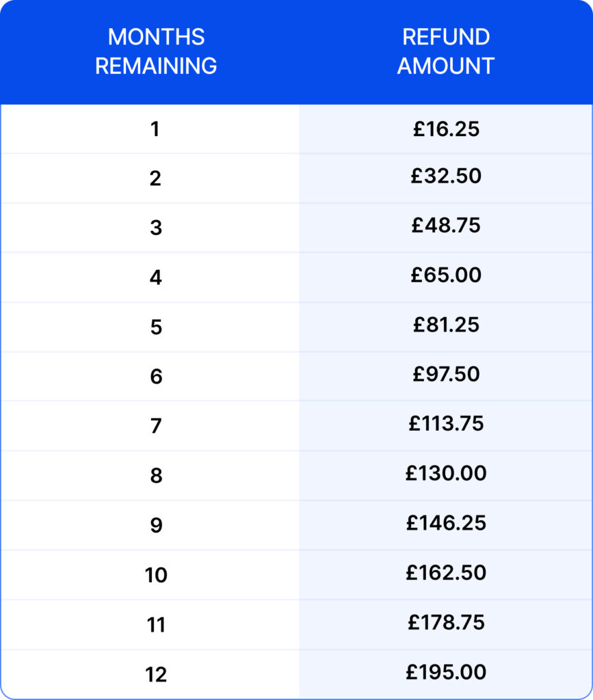The height and width of the screenshot is (700, 593).
Task: Select the £178.75 refund cell
Action: [446, 622]
